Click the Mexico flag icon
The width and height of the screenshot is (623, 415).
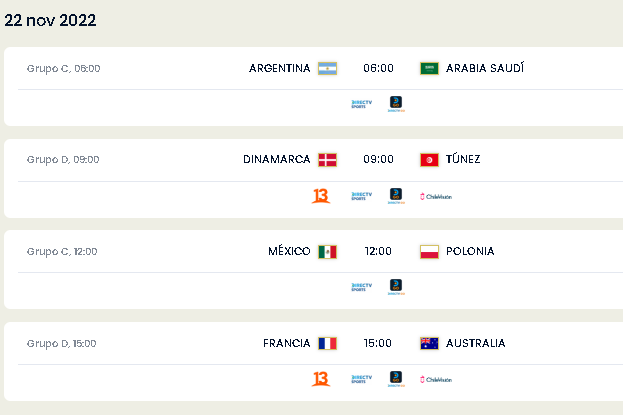327,252
